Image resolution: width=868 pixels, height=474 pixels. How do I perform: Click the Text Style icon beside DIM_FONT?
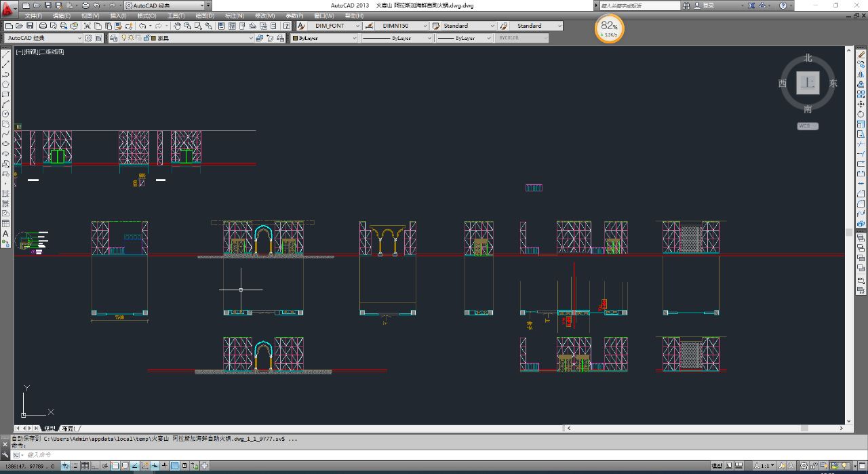tap(302, 26)
